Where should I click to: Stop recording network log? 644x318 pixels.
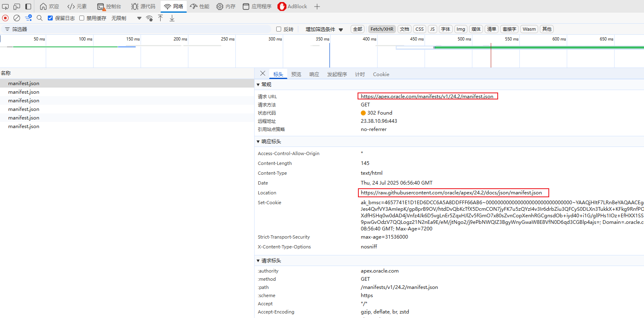click(x=5, y=18)
